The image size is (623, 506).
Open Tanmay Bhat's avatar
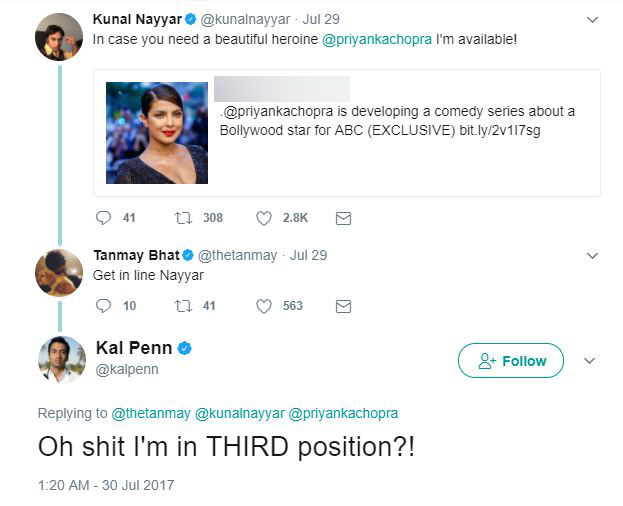click(x=59, y=272)
